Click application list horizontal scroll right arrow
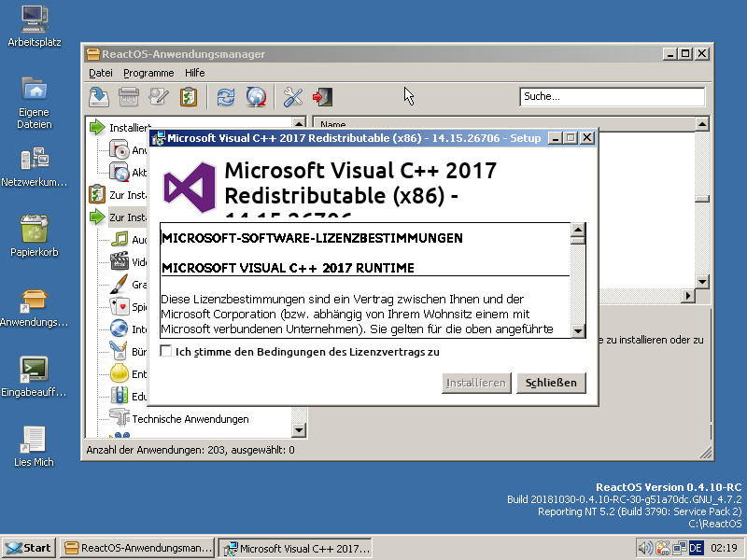747x560 pixels. tap(688, 296)
